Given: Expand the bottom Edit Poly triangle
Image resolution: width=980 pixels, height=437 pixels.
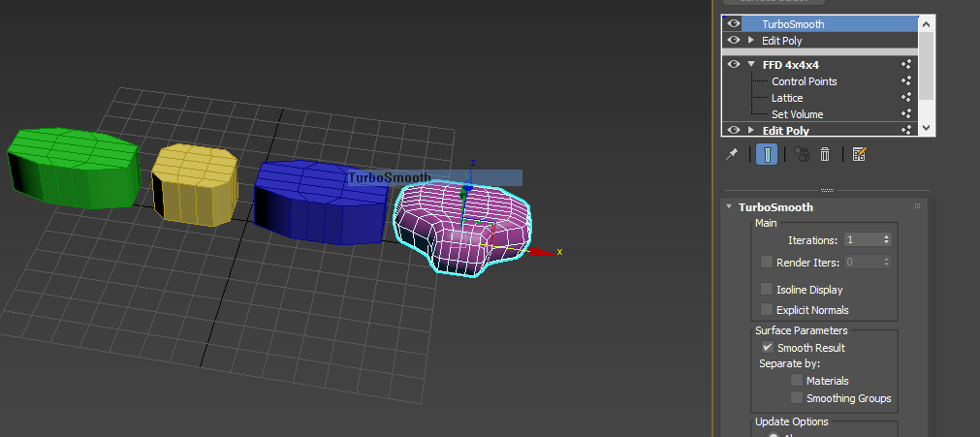Looking at the screenshot, I should point(751,130).
